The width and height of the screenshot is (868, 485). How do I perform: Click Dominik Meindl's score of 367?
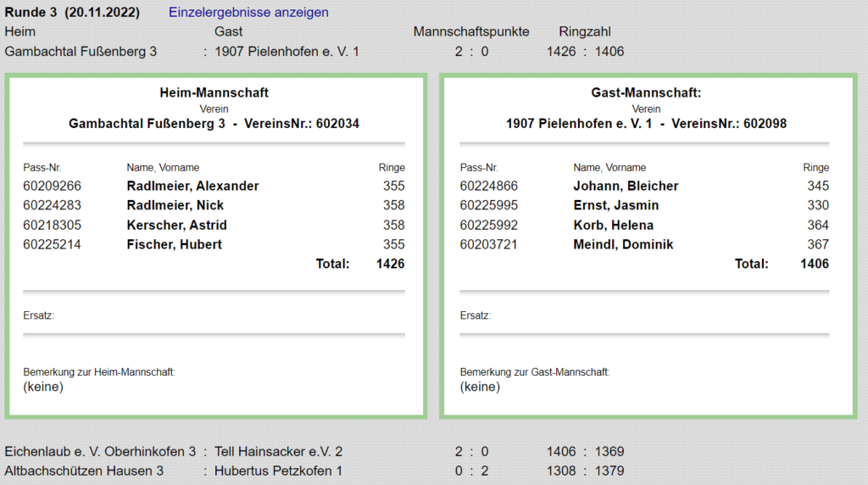[817, 244]
